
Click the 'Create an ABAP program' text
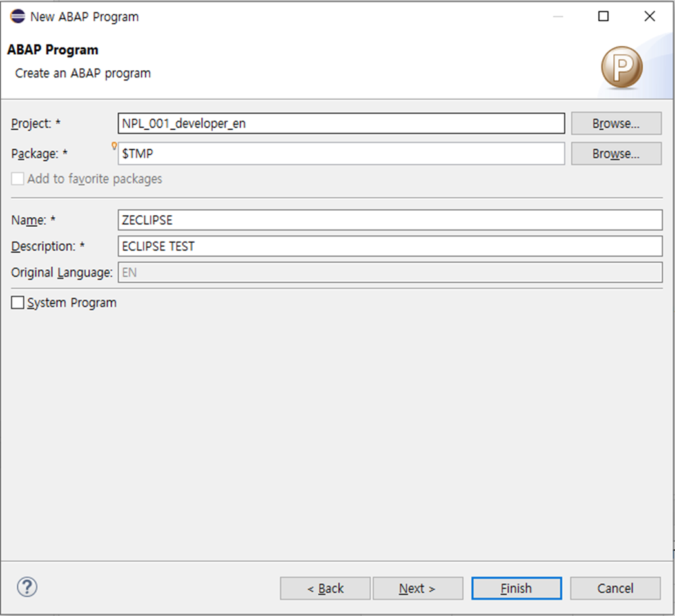coord(83,73)
